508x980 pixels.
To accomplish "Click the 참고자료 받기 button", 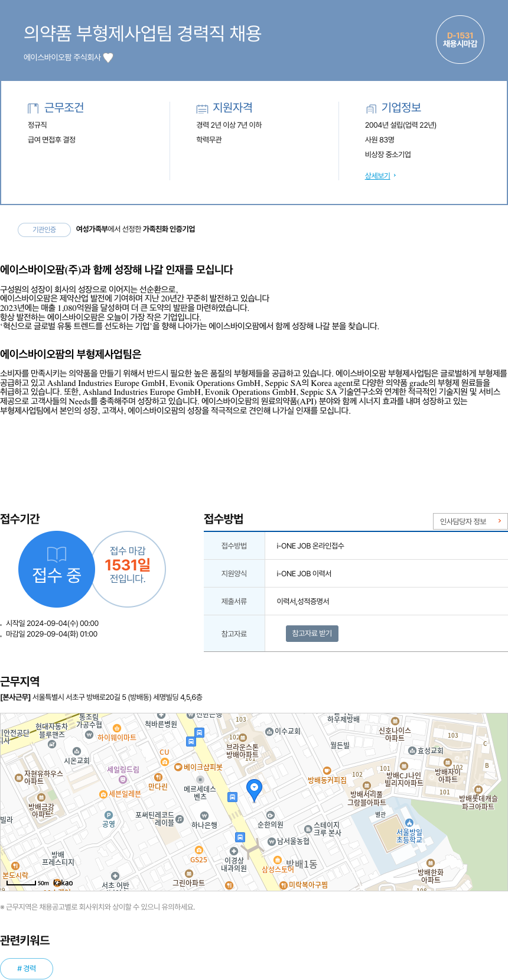I will pyautogui.click(x=312, y=634).
